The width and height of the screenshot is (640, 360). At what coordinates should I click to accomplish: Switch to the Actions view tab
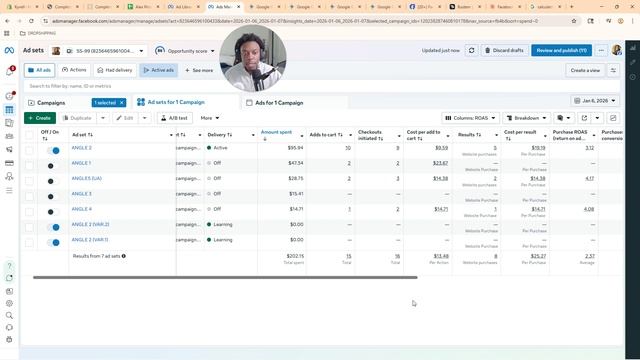point(74,70)
